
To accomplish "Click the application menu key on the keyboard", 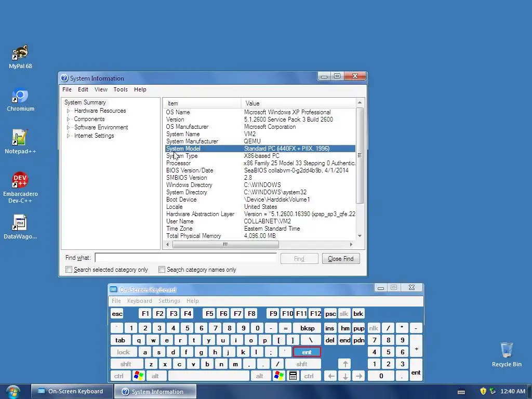I will 293,376.
